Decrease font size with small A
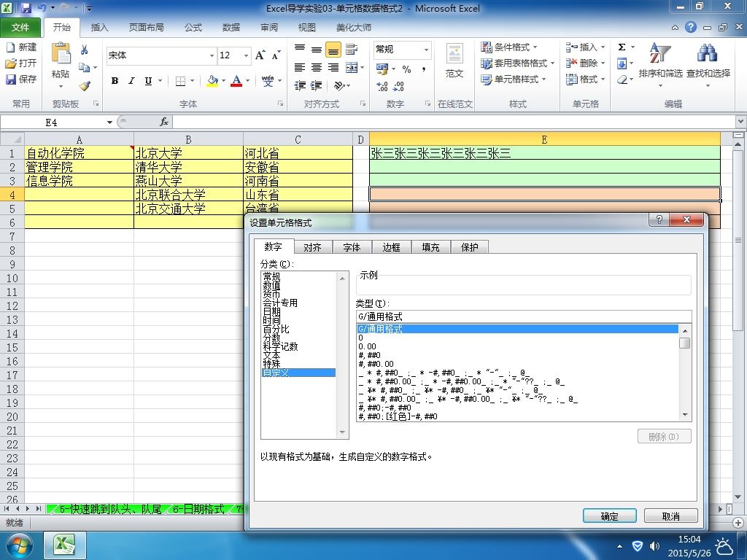This screenshot has height=560, width=747. coord(276,55)
